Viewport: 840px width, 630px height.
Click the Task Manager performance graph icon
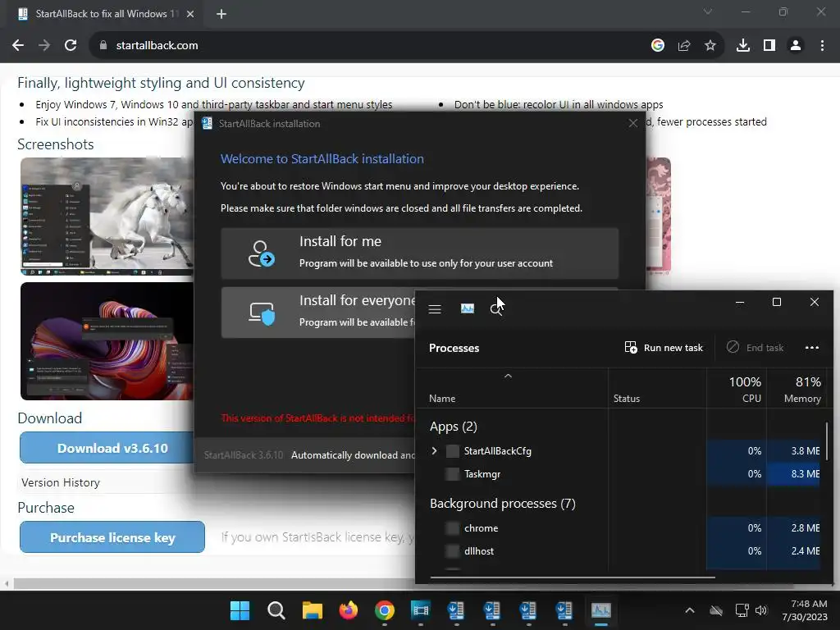467,308
